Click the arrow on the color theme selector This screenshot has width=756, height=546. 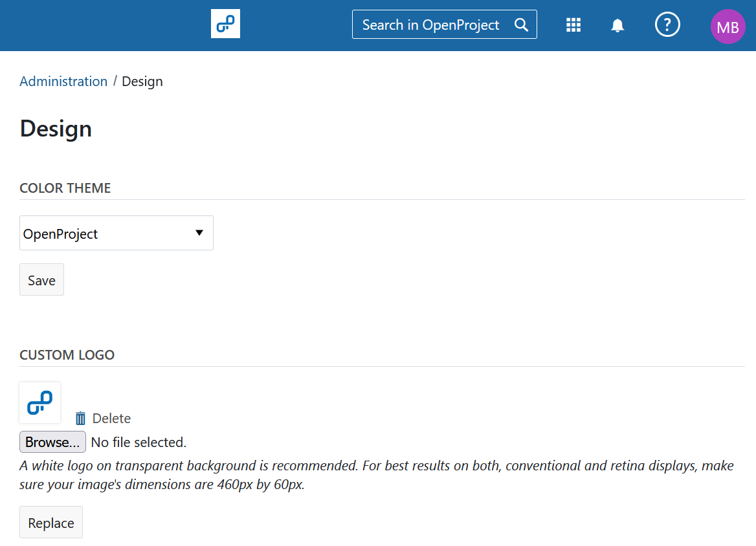pyautogui.click(x=199, y=233)
